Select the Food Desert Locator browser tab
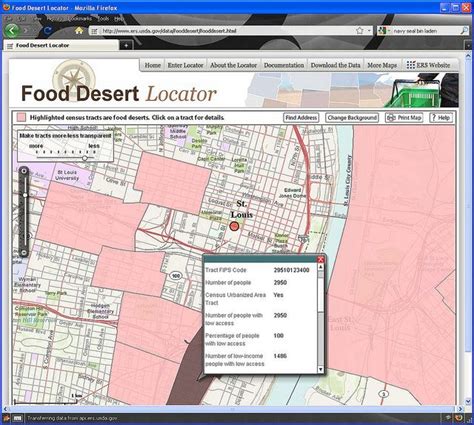 tap(61, 45)
